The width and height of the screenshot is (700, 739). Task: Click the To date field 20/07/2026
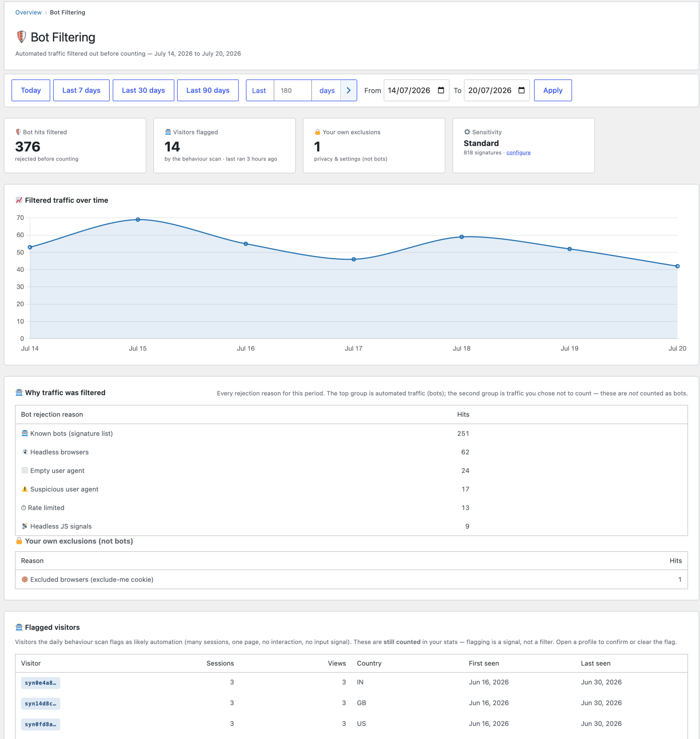click(x=497, y=90)
